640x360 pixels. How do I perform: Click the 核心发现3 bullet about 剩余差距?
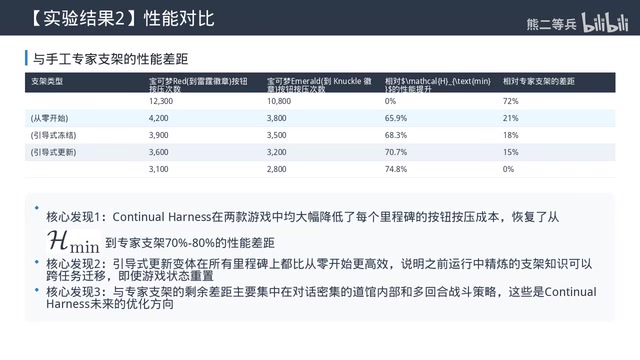click(x=321, y=298)
